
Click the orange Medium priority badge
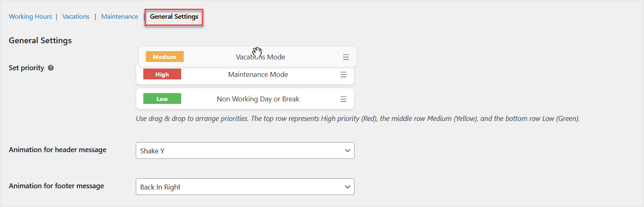(x=165, y=57)
